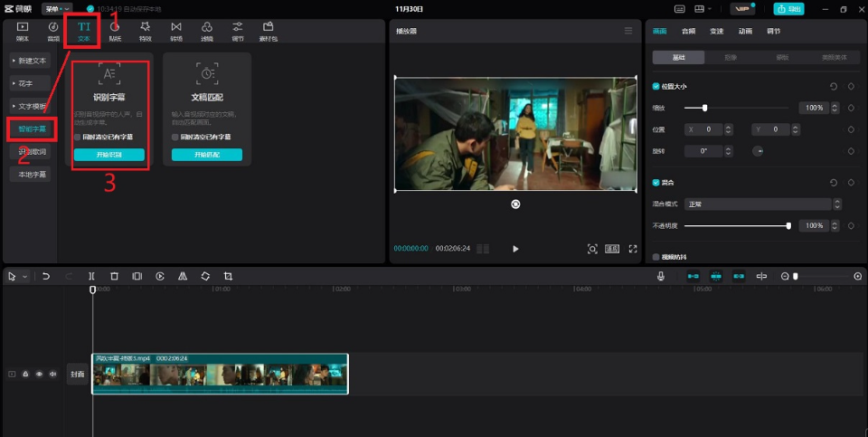The width and height of the screenshot is (868, 437).
Task: Select the 本地字幕 sidebar item
Action: click(x=30, y=175)
